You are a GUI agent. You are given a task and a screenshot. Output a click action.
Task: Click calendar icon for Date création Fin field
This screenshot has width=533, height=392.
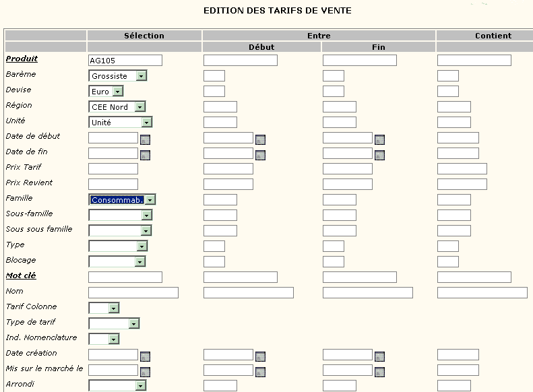click(379, 357)
